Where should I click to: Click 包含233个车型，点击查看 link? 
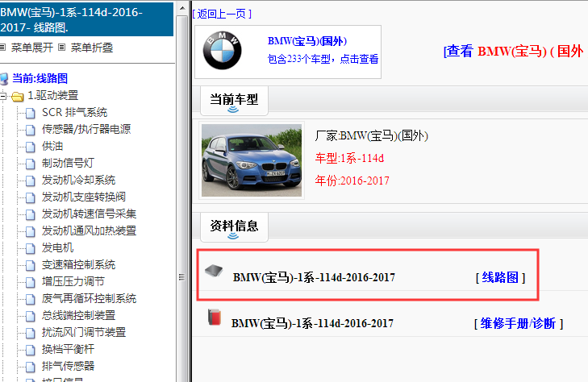coord(323,59)
